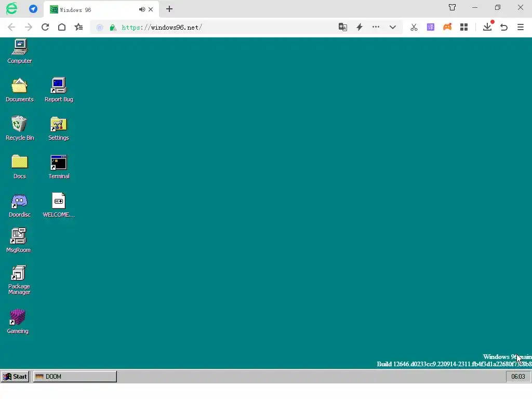Image resolution: width=532 pixels, height=399 pixels.
Task: Open the purple translate extension
Action: [431, 27]
